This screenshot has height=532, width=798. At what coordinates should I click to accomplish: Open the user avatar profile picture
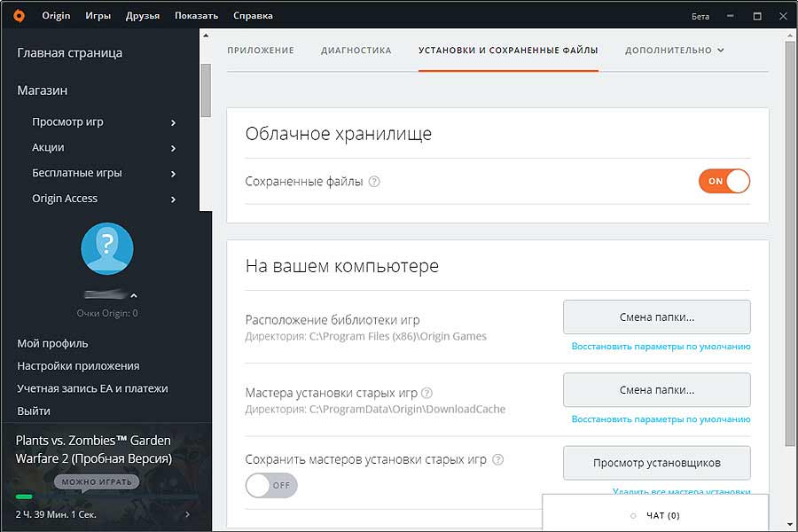tap(107, 248)
